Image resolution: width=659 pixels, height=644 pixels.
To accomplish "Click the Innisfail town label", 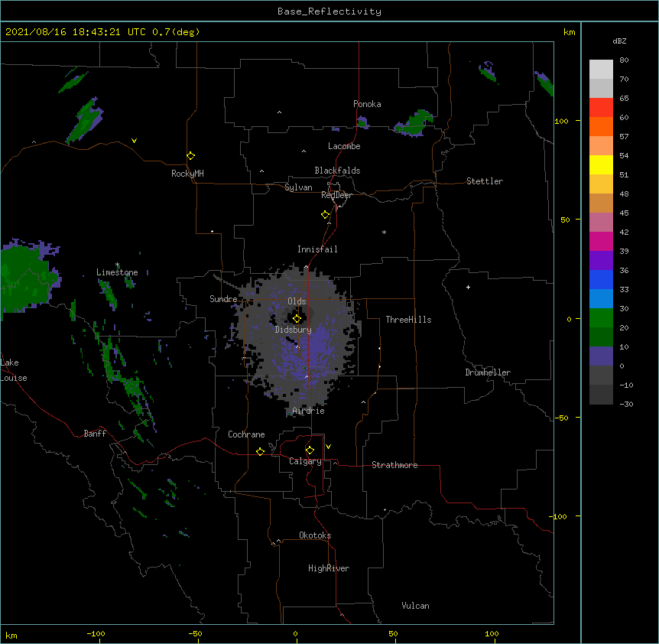I will point(317,249).
